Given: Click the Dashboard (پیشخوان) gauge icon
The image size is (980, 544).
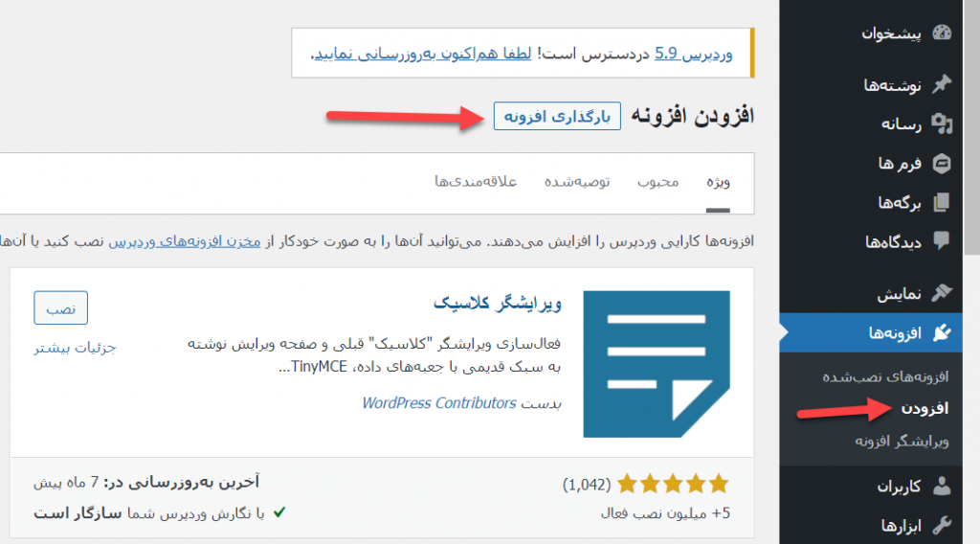Looking at the screenshot, I should click(942, 34).
